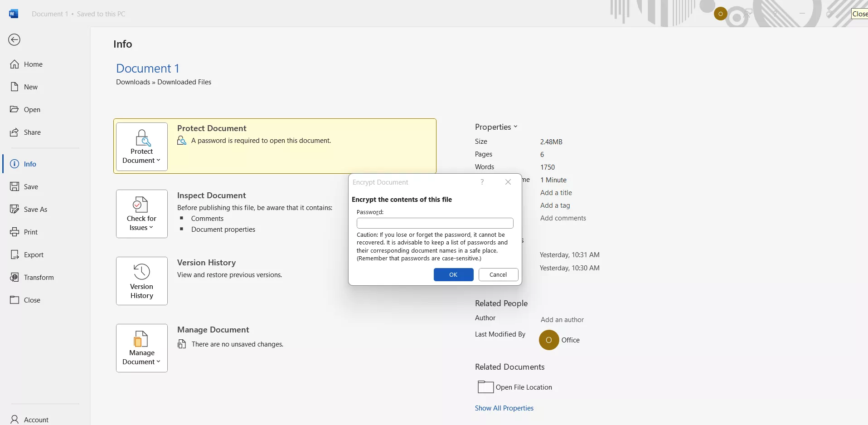Open the Protect Document dropdown
Image resolution: width=868 pixels, height=425 pixels.
pyautogui.click(x=141, y=147)
